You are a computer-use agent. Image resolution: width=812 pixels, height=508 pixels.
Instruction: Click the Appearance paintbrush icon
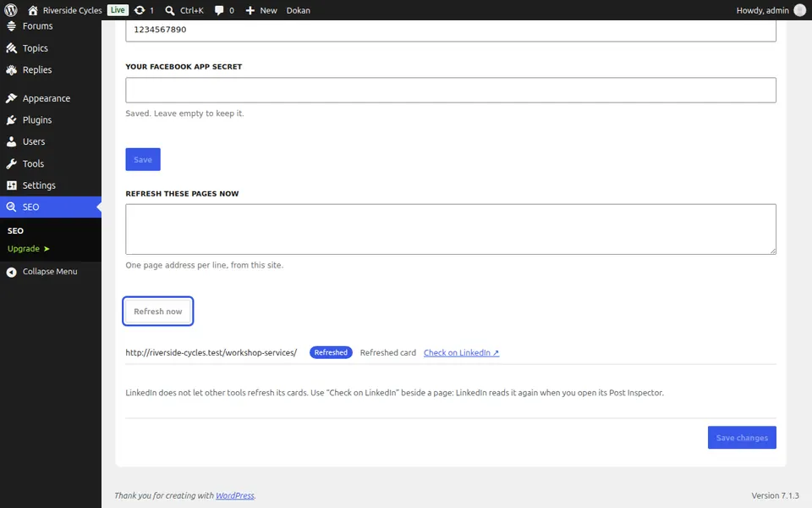click(11, 98)
